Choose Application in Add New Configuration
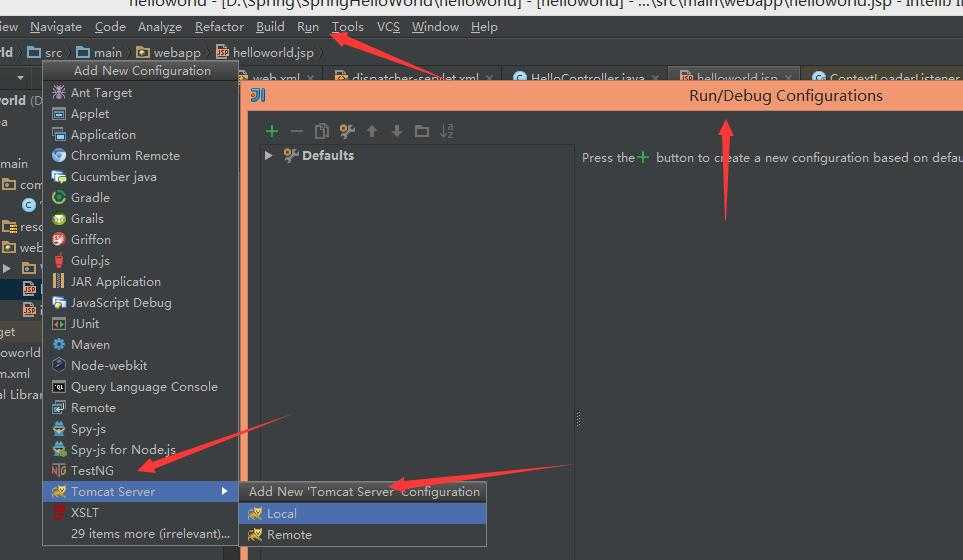963x560 pixels. pos(141,134)
